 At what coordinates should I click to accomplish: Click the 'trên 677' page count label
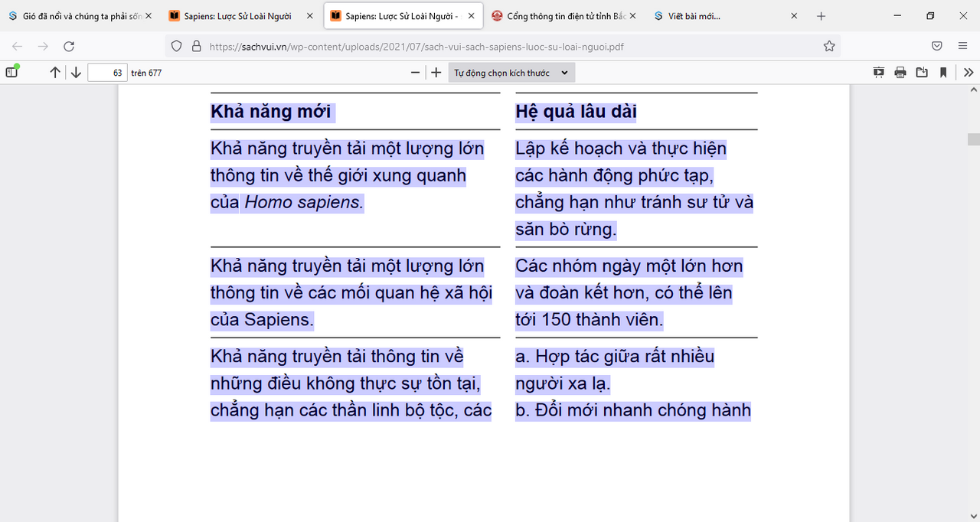click(x=146, y=73)
